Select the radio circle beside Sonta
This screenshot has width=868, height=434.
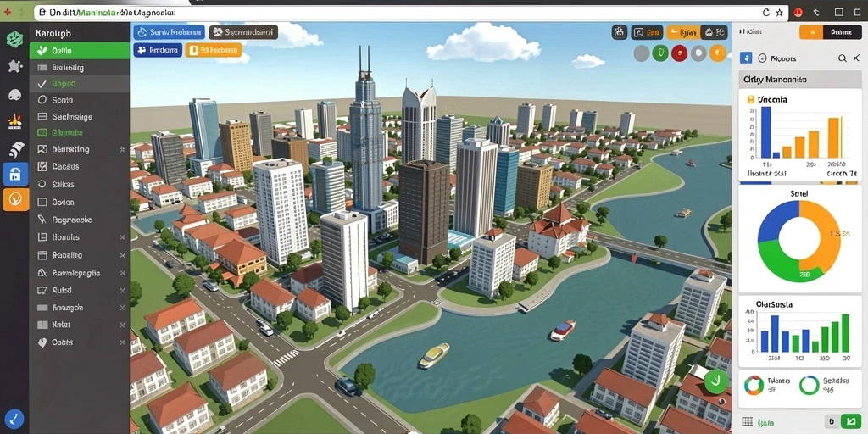(42, 100)
